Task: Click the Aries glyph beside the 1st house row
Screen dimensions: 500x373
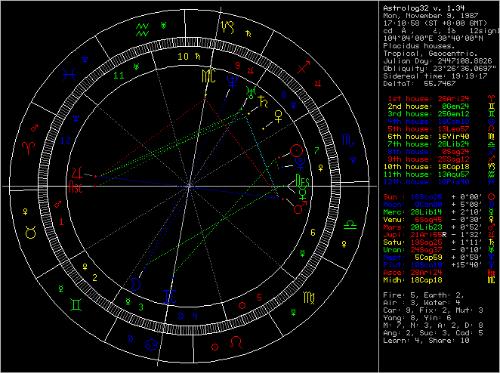Action: (491, 99)
